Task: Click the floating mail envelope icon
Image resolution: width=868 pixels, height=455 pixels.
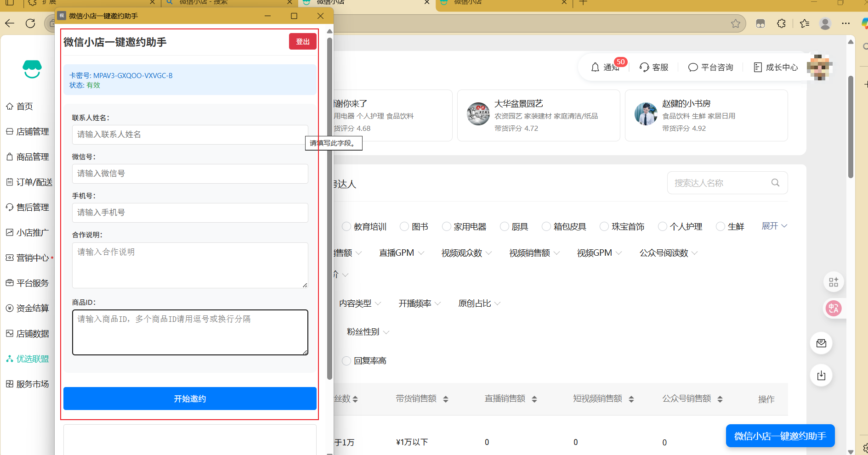Action: [821, 343]
